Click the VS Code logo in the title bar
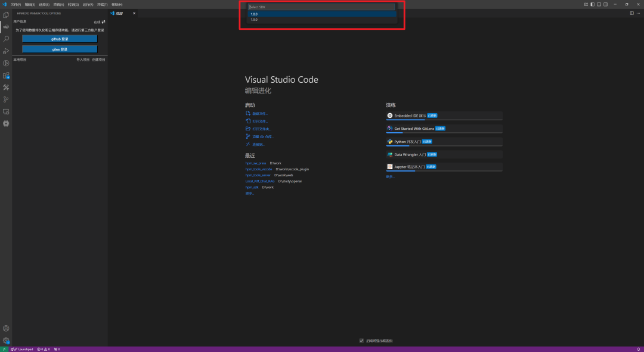 pyautogui.click(x=5, y=4)
